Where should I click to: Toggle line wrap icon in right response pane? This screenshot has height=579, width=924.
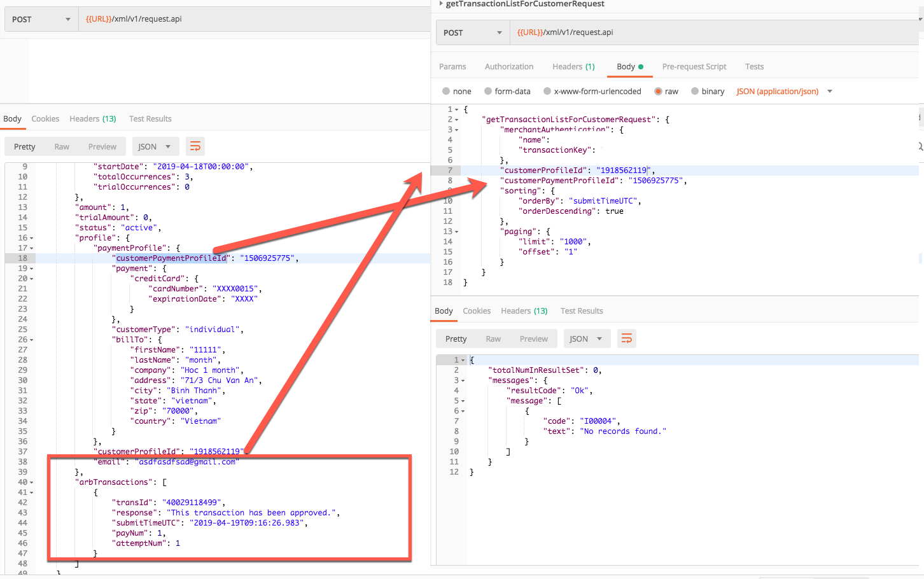pos(627,339)
